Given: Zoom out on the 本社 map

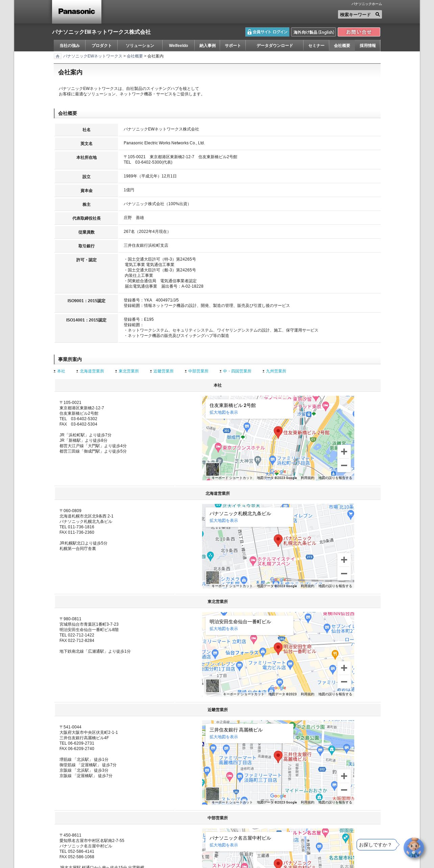Looking at the screenshot, I should click(344, 465).
